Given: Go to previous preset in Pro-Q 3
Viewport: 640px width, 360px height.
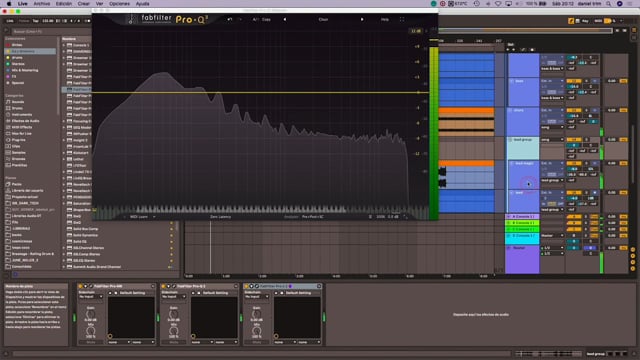Looking at the screenshot, I should [284, 19].
